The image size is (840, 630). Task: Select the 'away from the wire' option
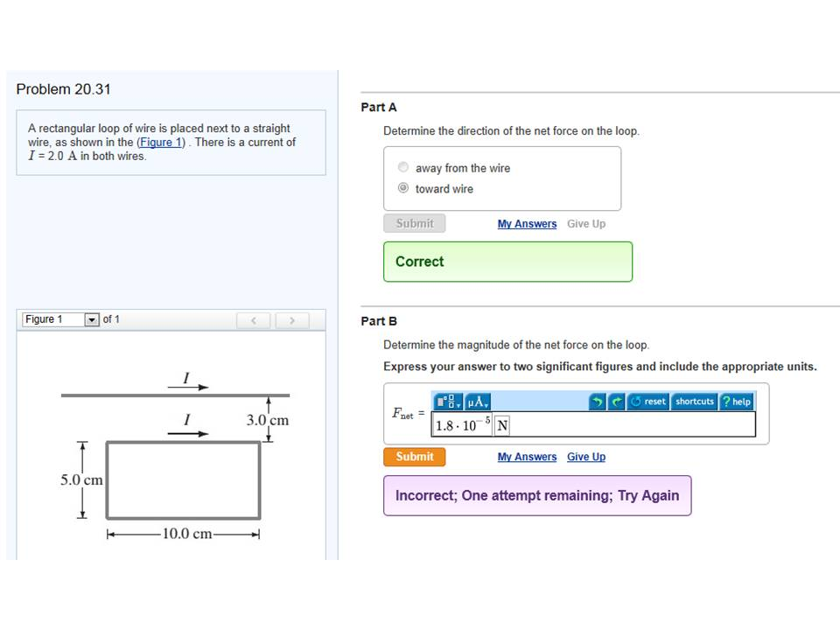(402, 167)
